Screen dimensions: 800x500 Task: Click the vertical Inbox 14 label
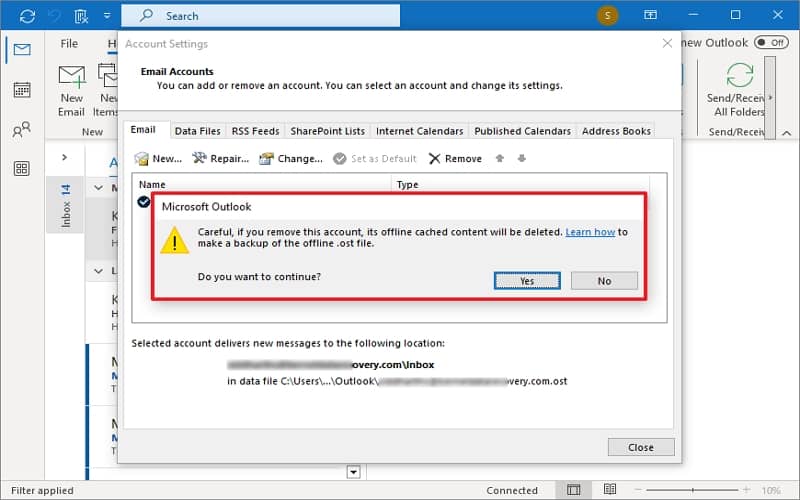pyautogui.click(x=65, y=206)
